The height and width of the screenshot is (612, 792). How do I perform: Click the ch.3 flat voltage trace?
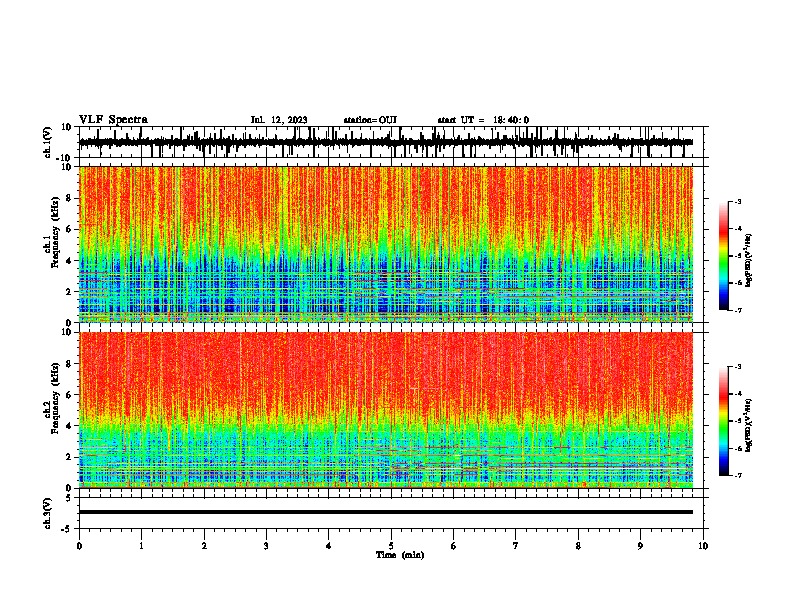pos(386,512)
